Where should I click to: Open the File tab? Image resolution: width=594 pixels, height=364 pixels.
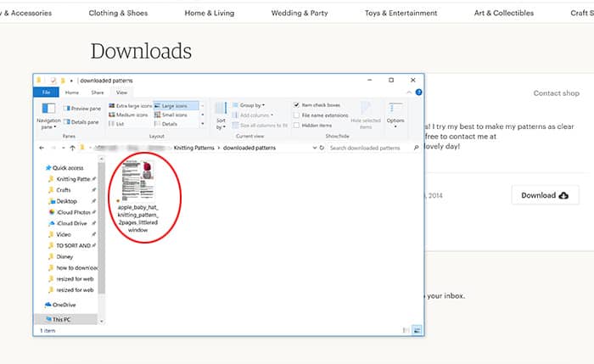click(x=46, y=92)
